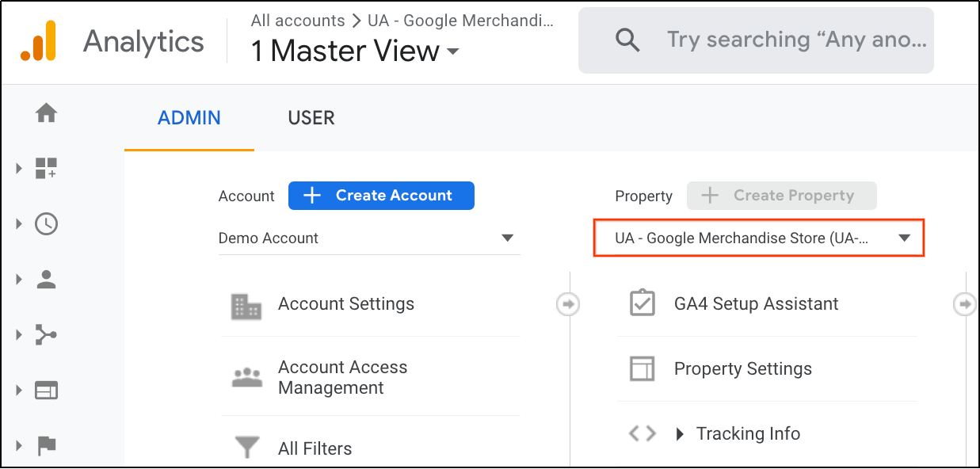This screenshot has width=980, height=469.
Task: Click the Property Settings layout icon
Action: click(x=643, y=368)
